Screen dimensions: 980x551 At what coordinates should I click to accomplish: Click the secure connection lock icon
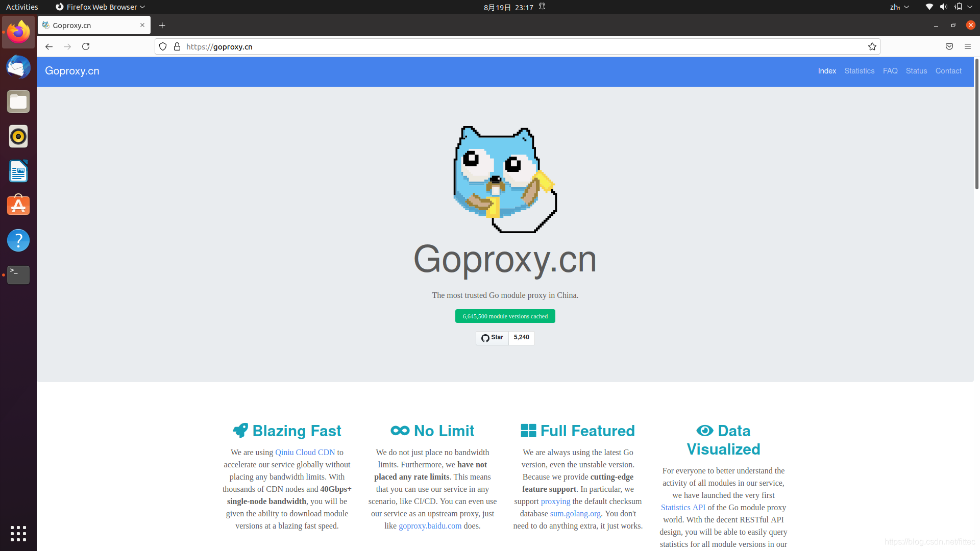[177, 46]
